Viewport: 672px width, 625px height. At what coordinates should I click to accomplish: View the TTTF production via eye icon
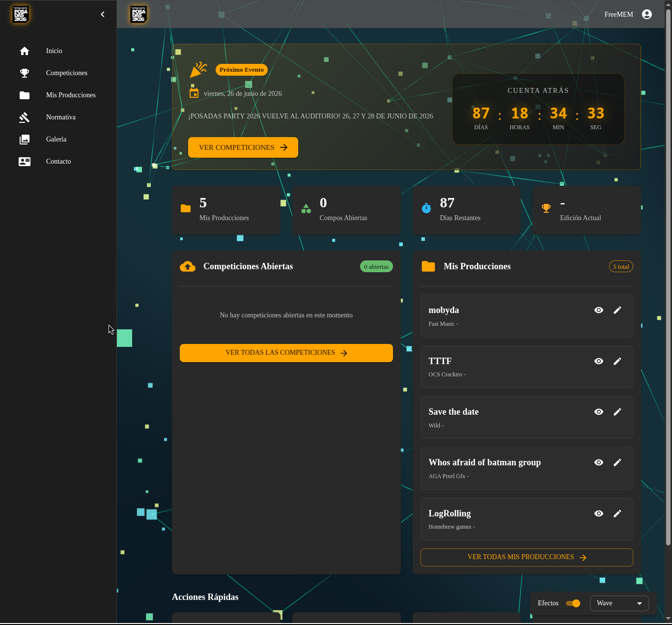[x=599, y=361]
